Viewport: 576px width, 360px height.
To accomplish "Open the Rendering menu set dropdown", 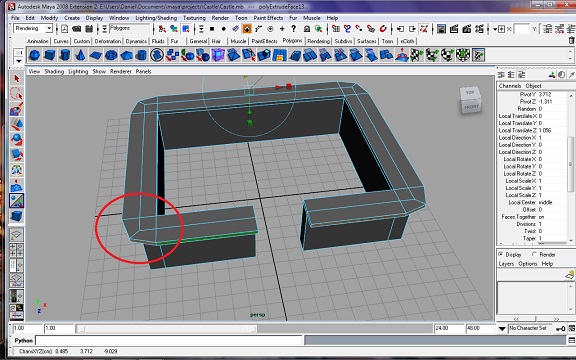I will 49,28.
